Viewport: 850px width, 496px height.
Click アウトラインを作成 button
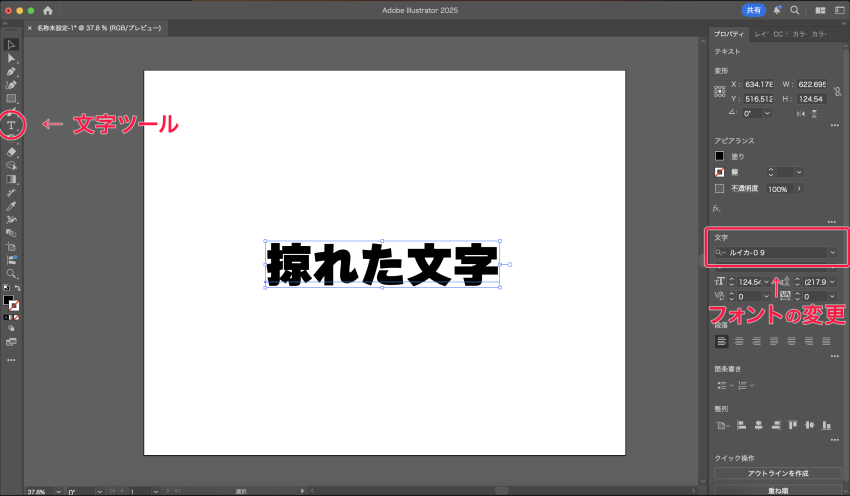point(778,473)
